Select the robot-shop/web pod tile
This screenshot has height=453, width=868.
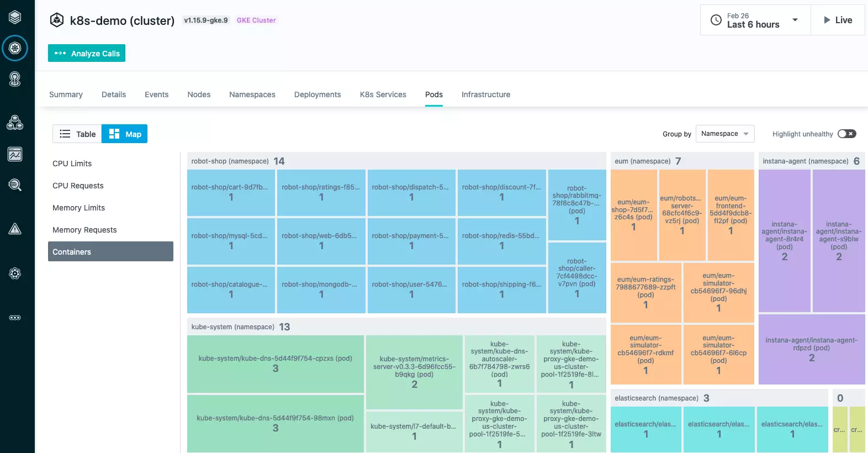[x=321, y=241]
